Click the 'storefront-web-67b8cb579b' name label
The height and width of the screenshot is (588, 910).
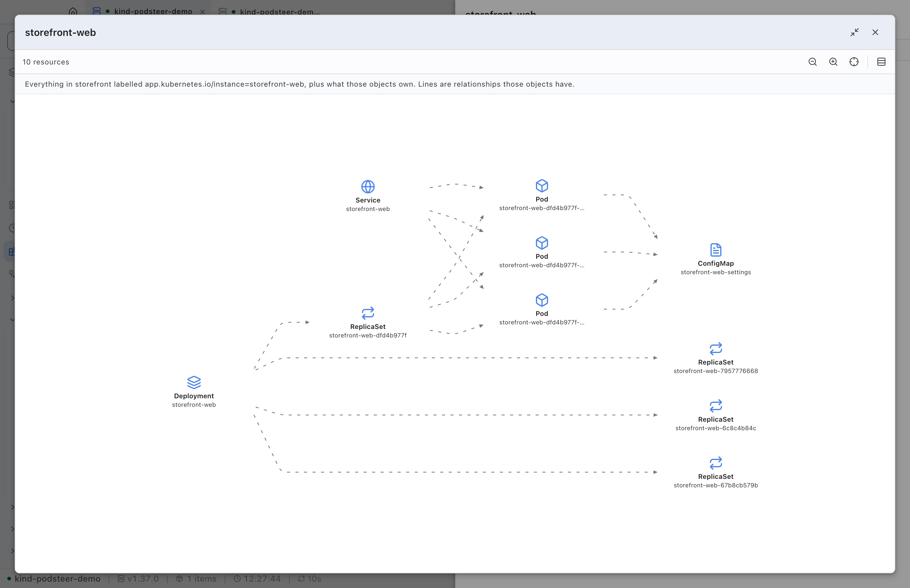[716, 485]
